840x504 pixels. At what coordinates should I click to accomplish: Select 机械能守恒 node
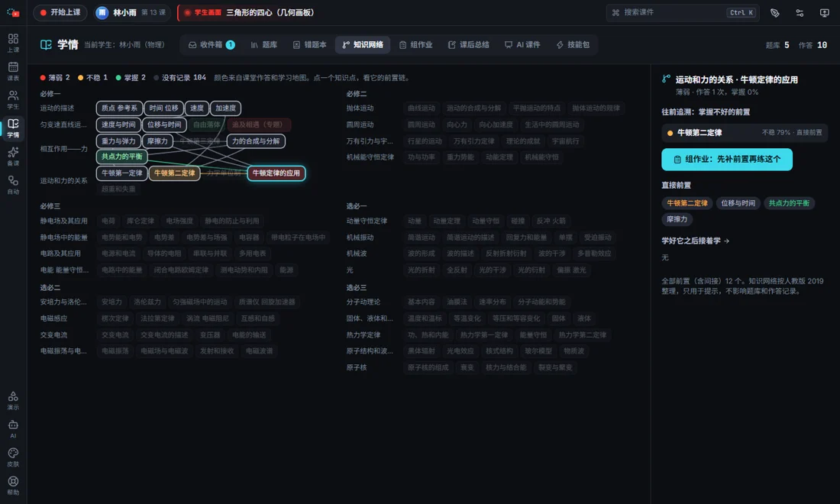click(x=541, y=157)
